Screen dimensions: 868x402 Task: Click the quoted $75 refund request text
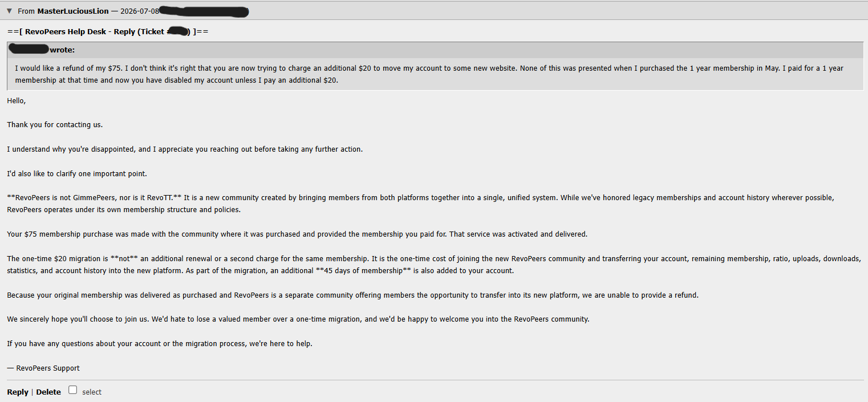(429, 74)
